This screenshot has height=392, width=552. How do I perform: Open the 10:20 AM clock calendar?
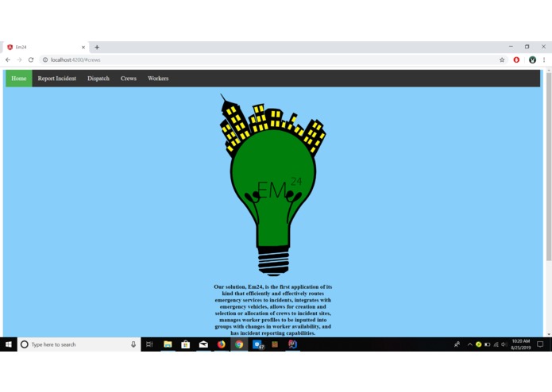tap(521, 344)
